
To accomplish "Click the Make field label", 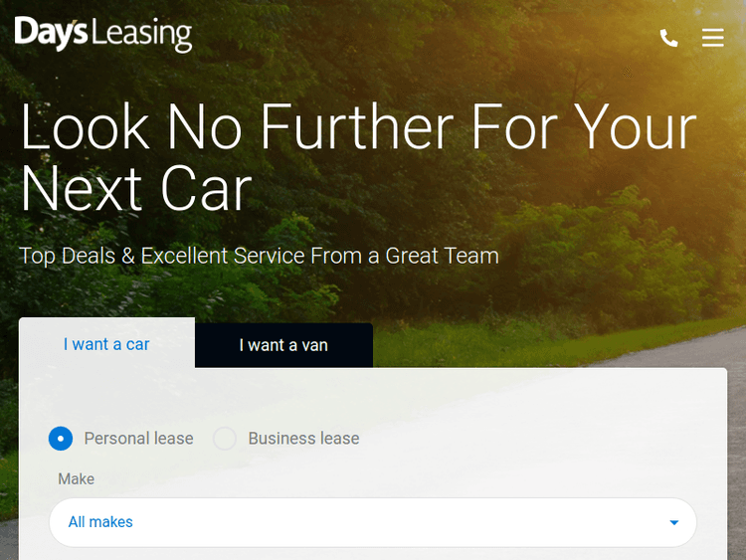I will tap(77, 478).
